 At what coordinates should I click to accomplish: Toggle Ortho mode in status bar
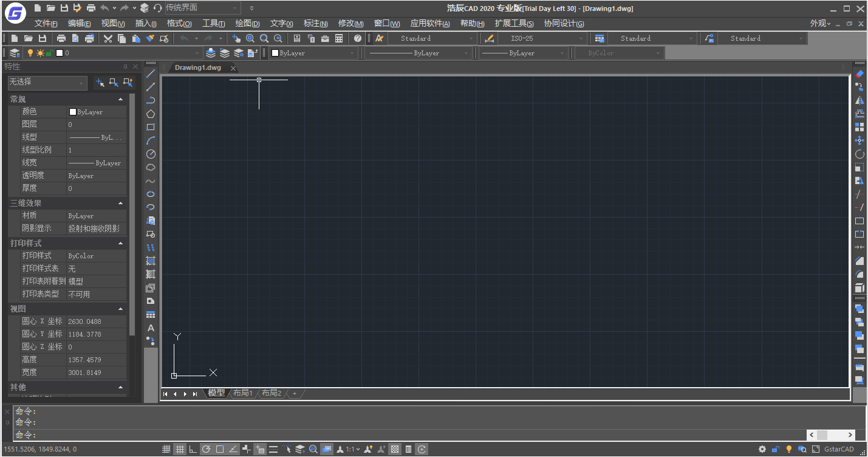[x=193, y=449]
